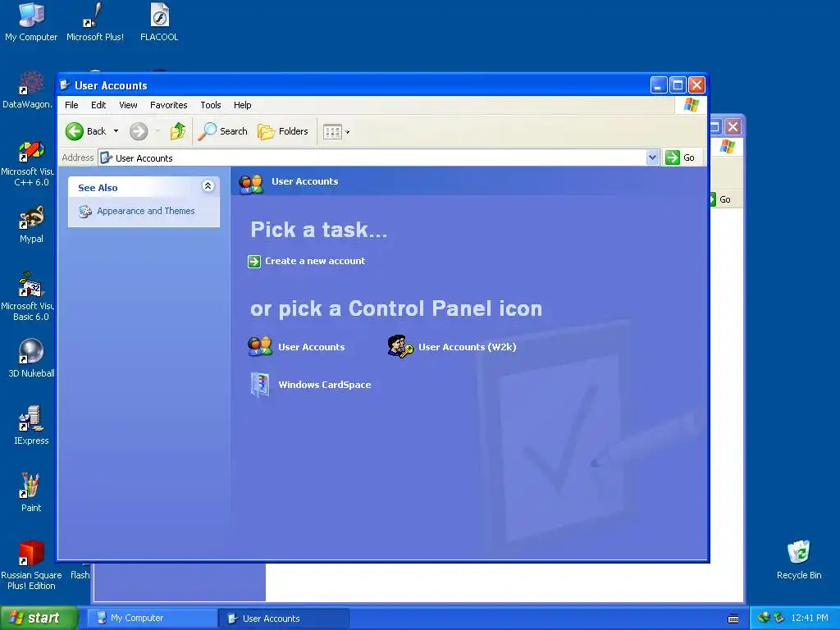Select the Russian Square Plus! Edition icon
The width and height of the screenshot is (840, 630).
pyautogui.click(x=31, y=565)
